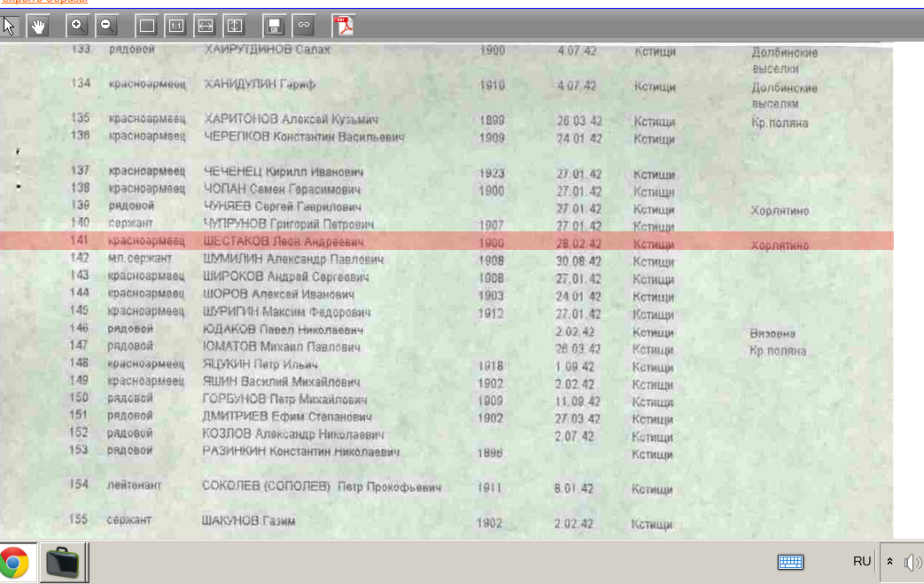Open the briefcase app in taskbar
The height and width of the screenshot is (584, 924).
tap(63, 563)
